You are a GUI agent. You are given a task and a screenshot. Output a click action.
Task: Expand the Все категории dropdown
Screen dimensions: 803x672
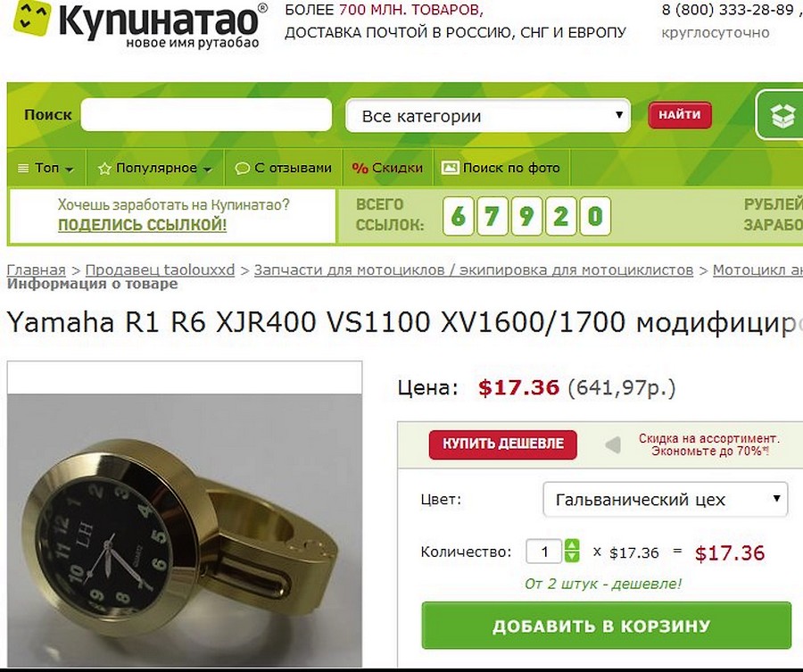pos(487,116)
